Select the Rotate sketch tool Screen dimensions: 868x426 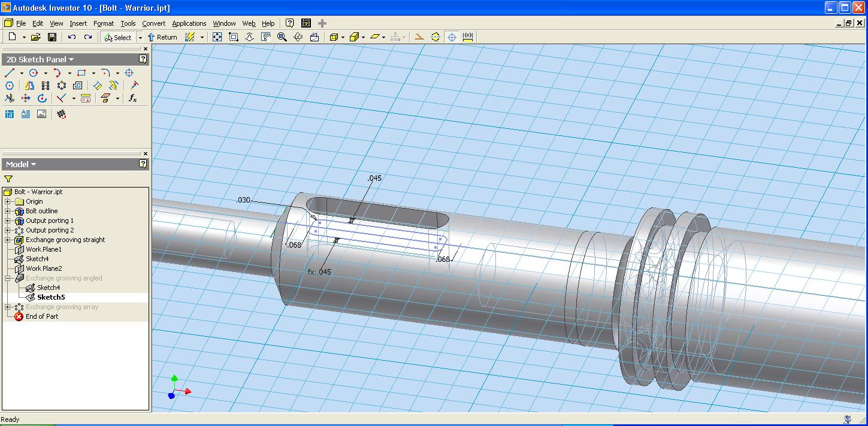point(42,98)
